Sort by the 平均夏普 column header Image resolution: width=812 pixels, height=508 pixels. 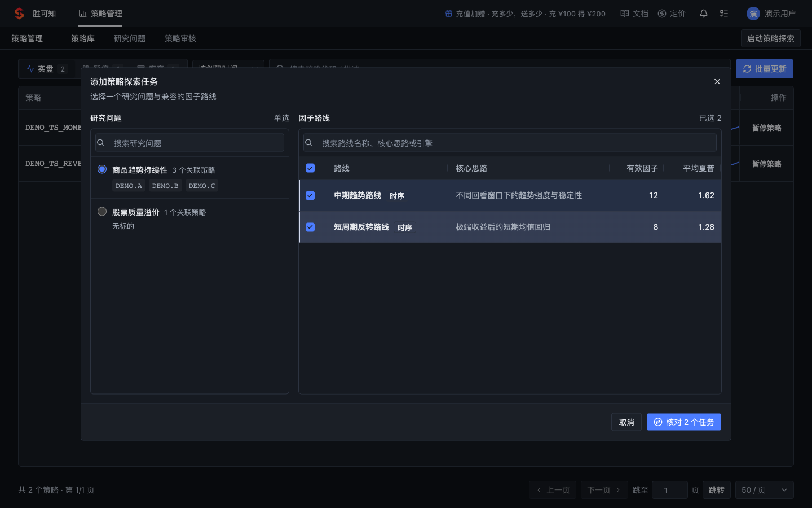coord(698,168)
